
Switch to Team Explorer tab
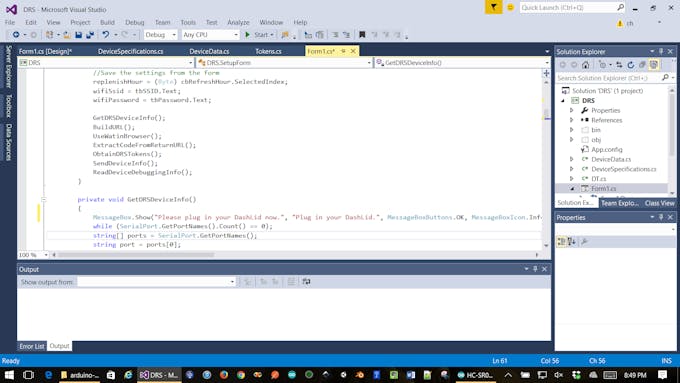tap(620, 203)
